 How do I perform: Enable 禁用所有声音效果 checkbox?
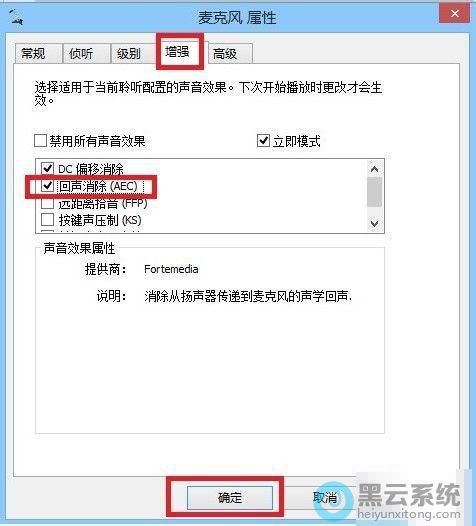tap(41, 141)
